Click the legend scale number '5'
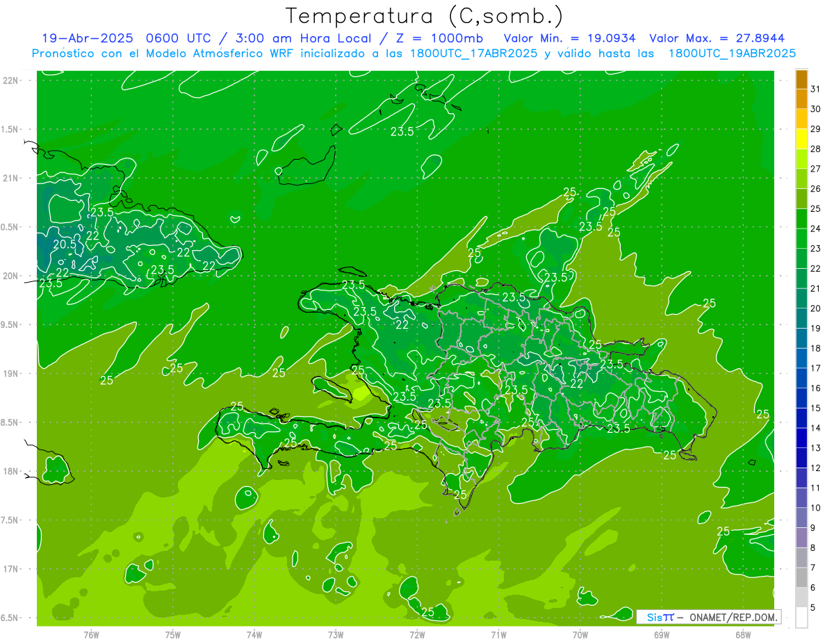834x644 pixels. point(813,608)
